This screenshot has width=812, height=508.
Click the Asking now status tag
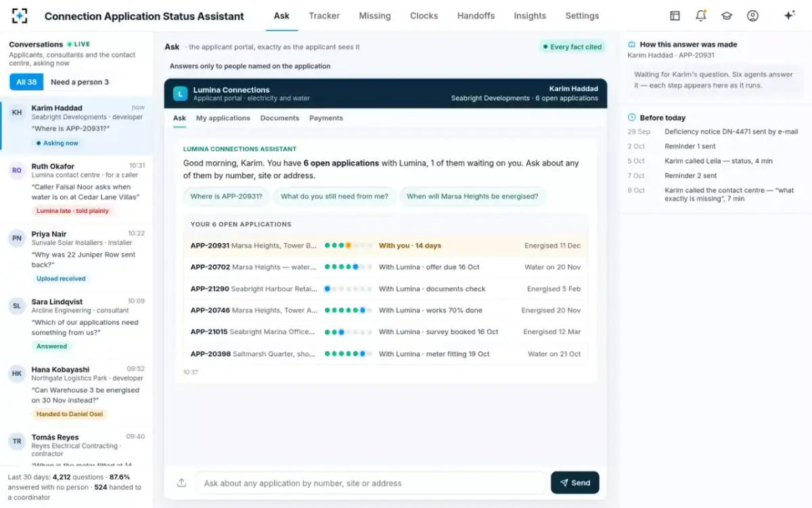pyautogui.click(x=57, y=143)
